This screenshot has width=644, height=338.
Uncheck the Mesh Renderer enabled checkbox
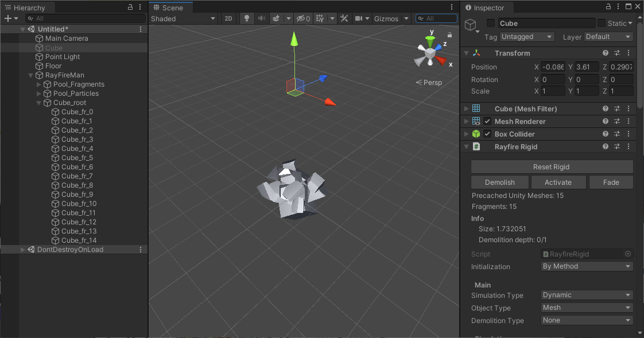tap(487, 121)
